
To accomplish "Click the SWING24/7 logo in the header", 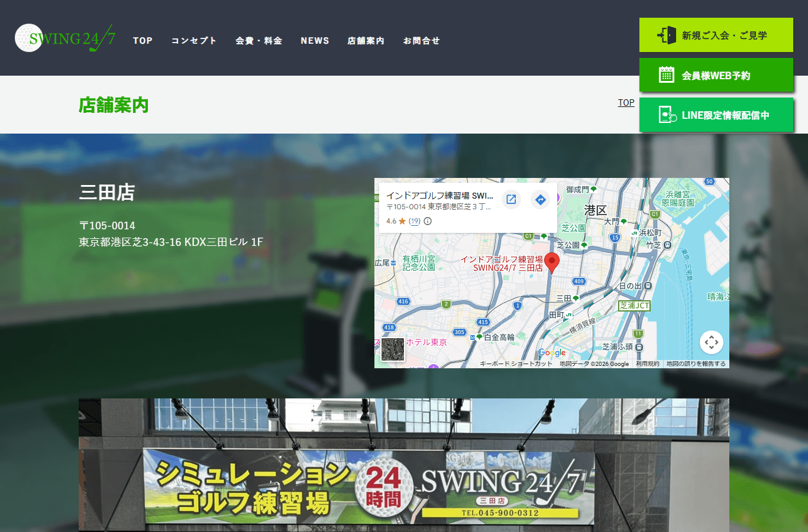I will click(x=65, y=38).
